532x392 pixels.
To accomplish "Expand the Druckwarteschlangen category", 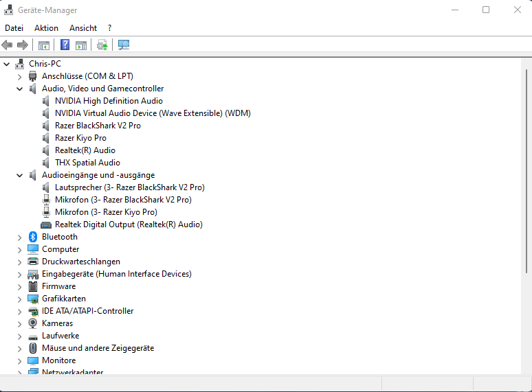I will tap(20, 262).
